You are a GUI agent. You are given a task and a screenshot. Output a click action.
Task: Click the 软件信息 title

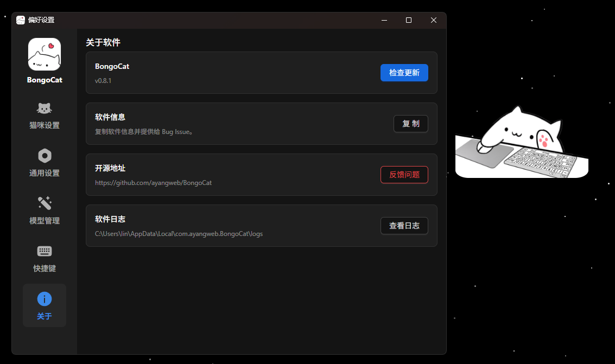[110, 117]
